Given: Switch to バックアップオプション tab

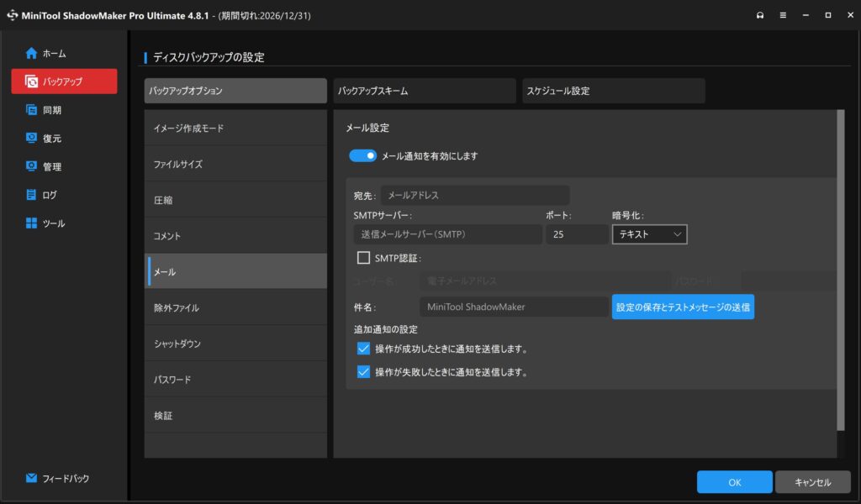Looking at the screenshot, I should (235, 91).
